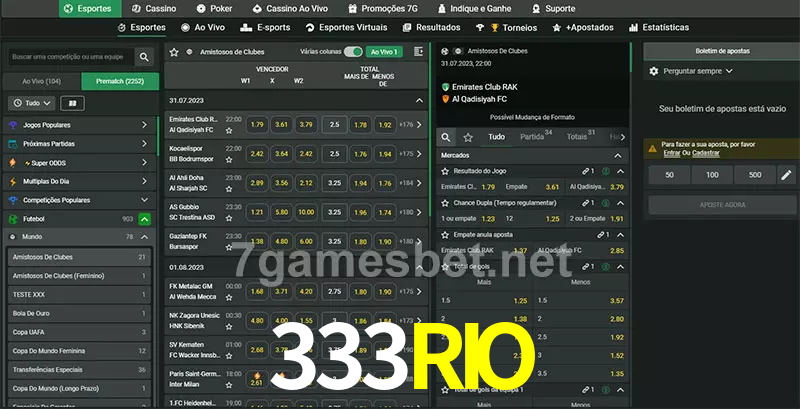Collapse the Futebol green chevron
The height and width of the screenshot is (409, 800).
coord(144,219)
